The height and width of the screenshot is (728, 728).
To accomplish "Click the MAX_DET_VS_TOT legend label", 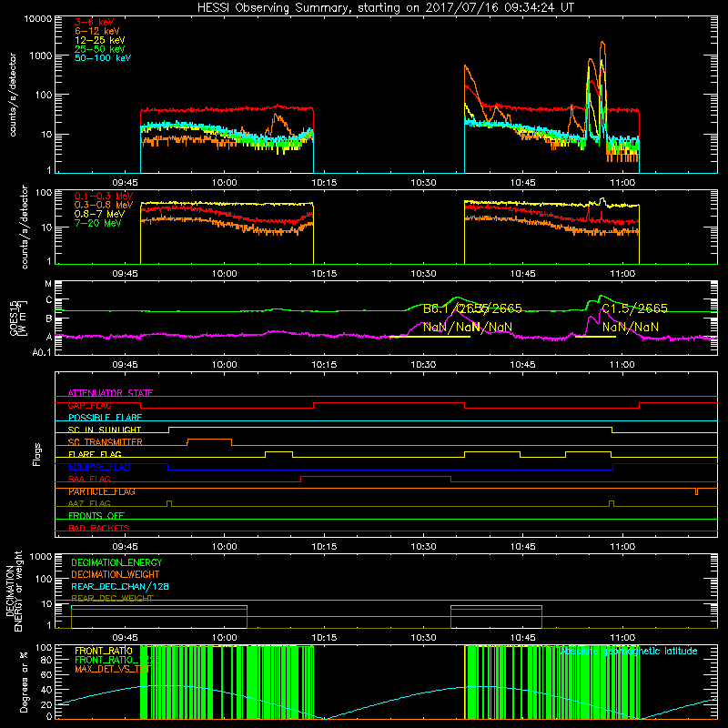I will coord(112,669).
